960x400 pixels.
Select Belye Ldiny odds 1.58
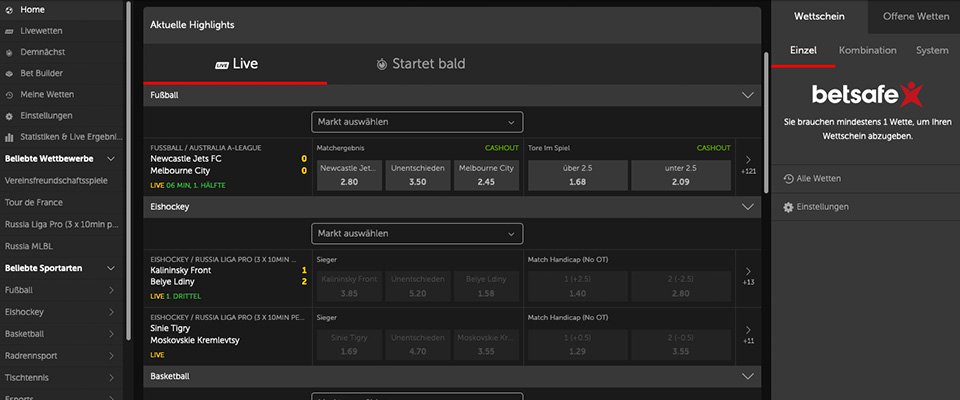click(487, 286)
